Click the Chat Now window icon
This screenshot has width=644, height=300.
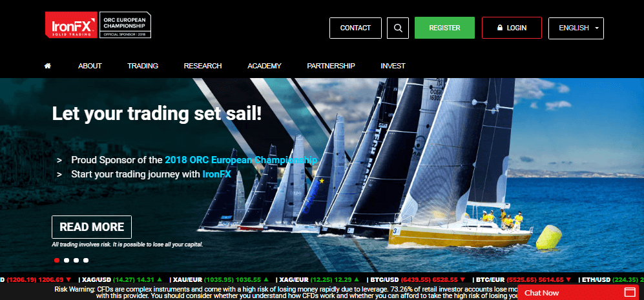(630, 293)
